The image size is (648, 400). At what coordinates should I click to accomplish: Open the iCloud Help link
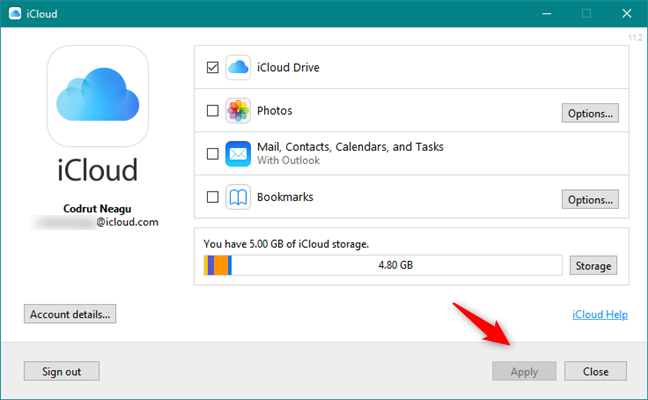tap(600, 314)
